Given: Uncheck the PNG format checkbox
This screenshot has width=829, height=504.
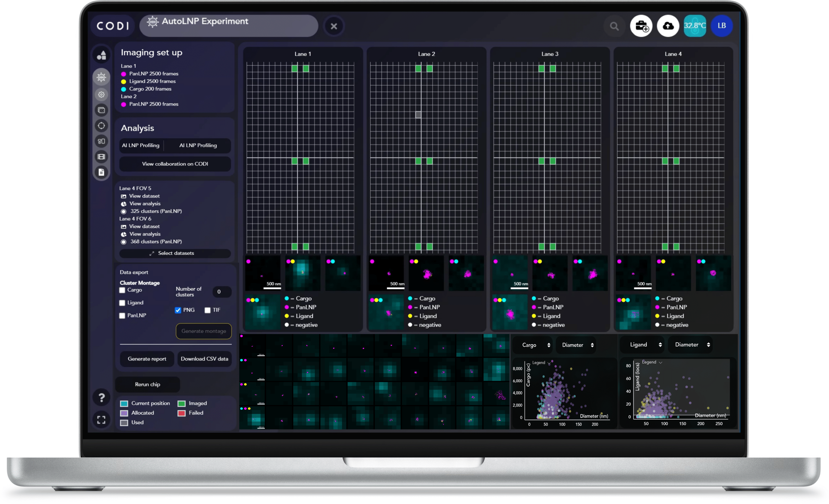Looking at the screenshot, I should tap(178, 310).
